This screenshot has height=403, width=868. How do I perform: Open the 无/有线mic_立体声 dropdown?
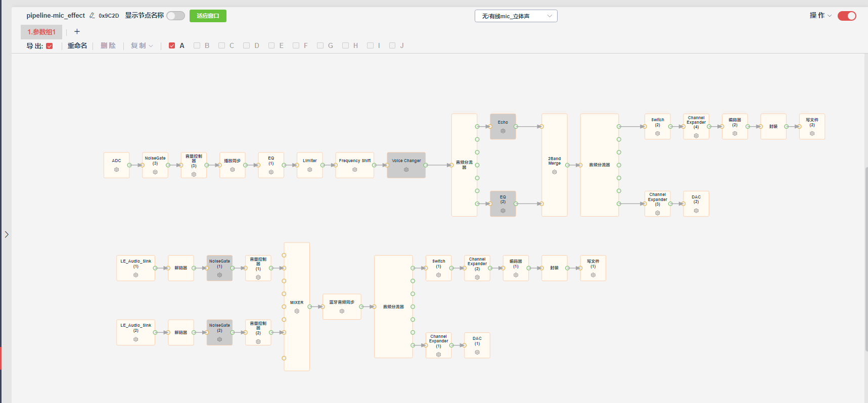click(516, 16)
